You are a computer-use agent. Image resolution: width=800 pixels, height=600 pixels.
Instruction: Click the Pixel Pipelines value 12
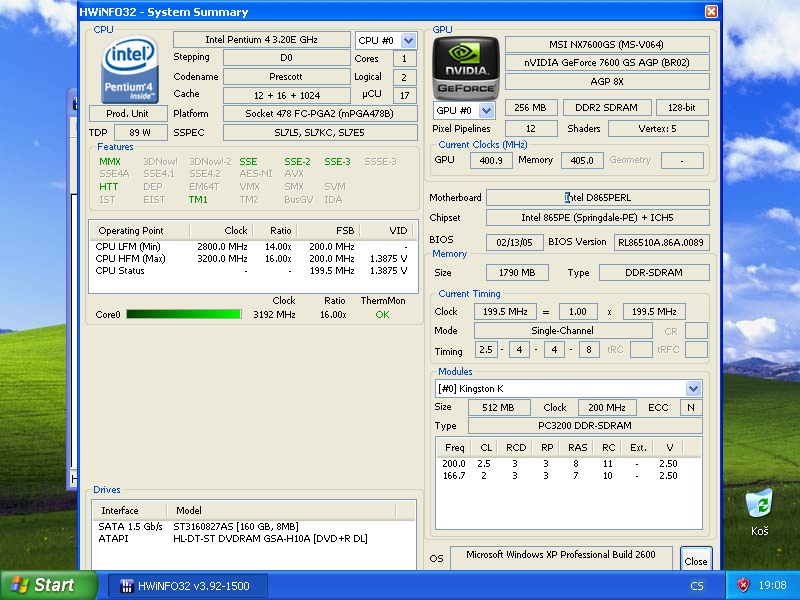click(531, 129)
